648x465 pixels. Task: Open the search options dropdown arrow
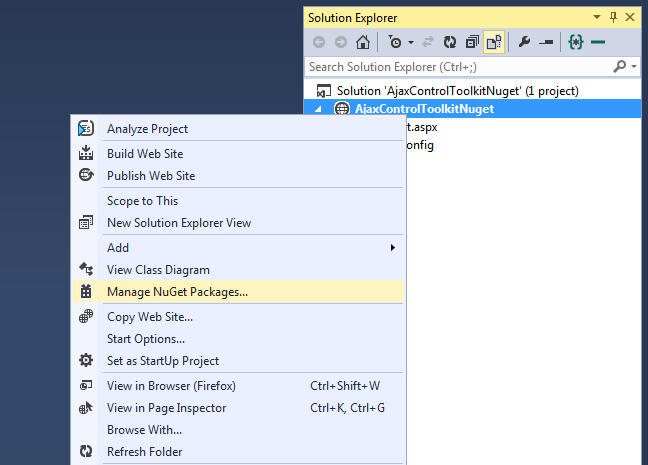635,66
